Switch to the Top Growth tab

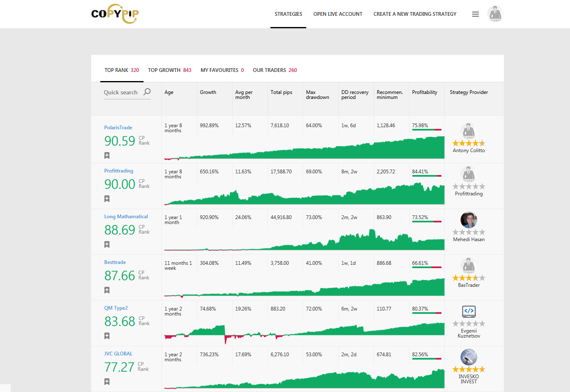170,70
